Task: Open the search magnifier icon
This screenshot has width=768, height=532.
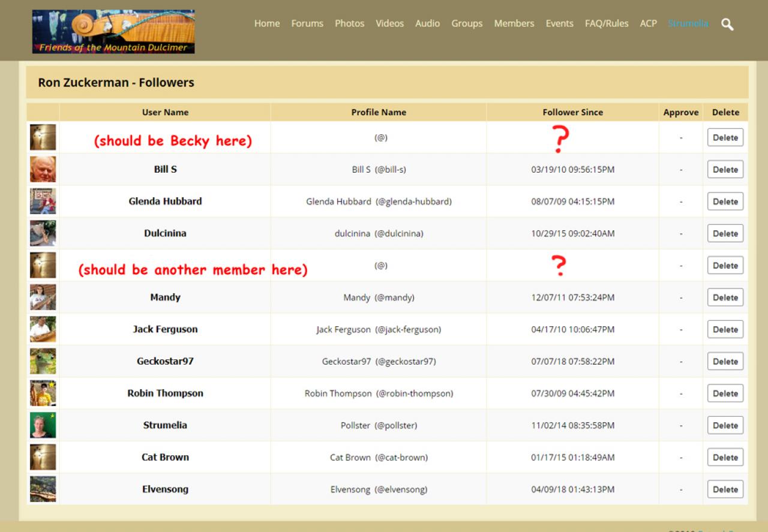Action: tap(727, 25)
